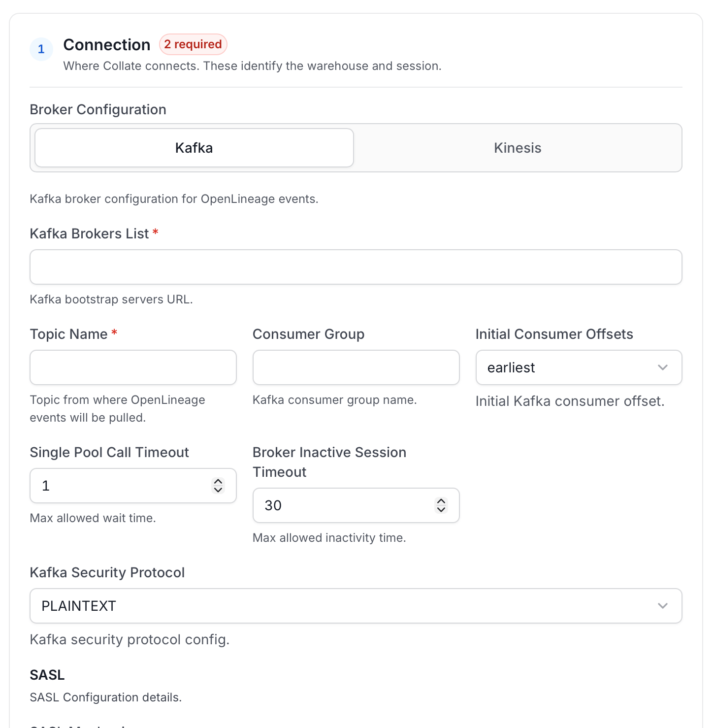Expand the Kafka Security Protocol dropdown
Viewport: 714px width, 728px height.
click(x=356, y=606)
